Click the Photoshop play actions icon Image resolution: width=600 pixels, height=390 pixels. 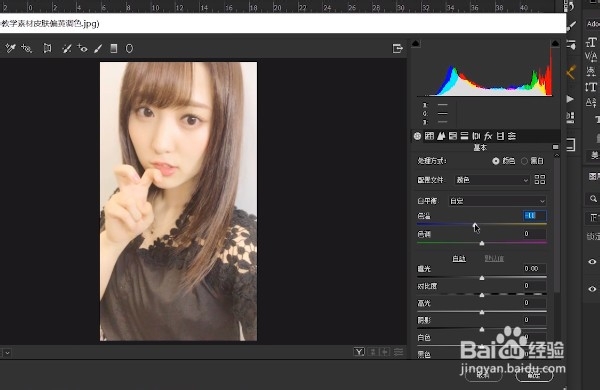[x=570, y=99]
